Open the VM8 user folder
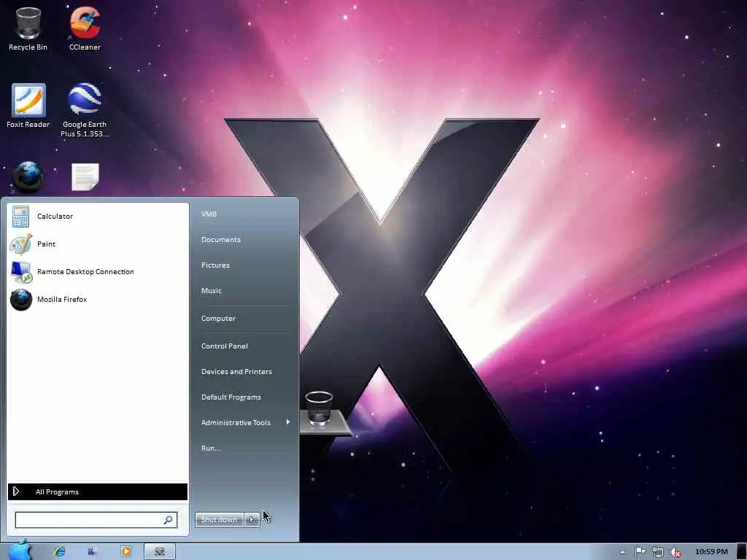747x560 pixels. 209,214
